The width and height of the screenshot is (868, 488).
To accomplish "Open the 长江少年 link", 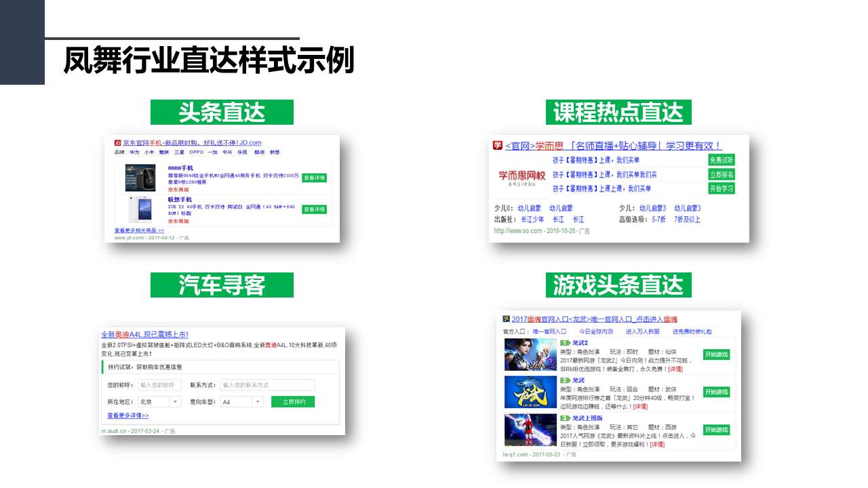I will [x=532, y=220].
